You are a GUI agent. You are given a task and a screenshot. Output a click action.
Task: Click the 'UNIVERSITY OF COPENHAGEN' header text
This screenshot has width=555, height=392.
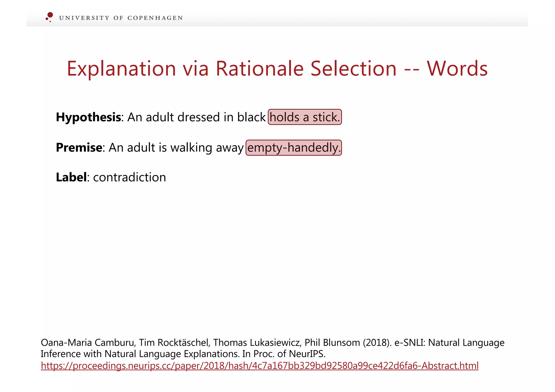121,18
